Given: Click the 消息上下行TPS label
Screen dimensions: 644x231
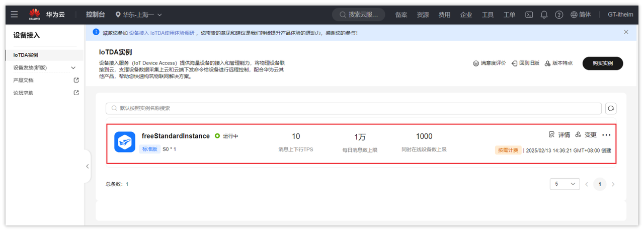Looking at the screenshot, I should tap(296, 149).
